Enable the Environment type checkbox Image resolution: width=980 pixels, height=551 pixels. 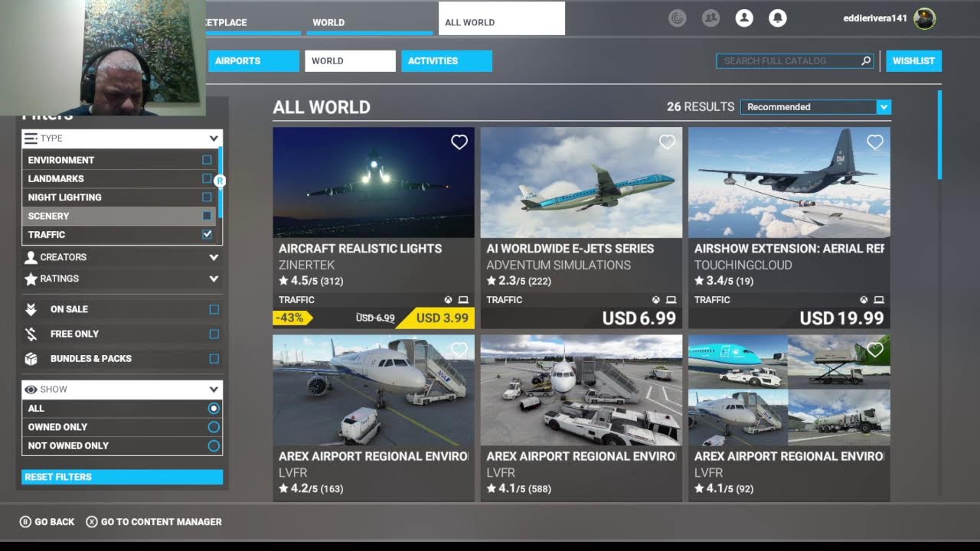point(207,160)
